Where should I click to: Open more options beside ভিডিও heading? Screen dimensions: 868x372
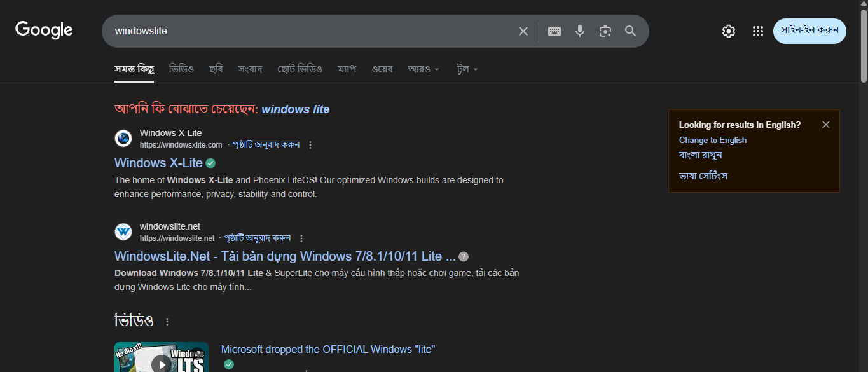tap(167, 322)
